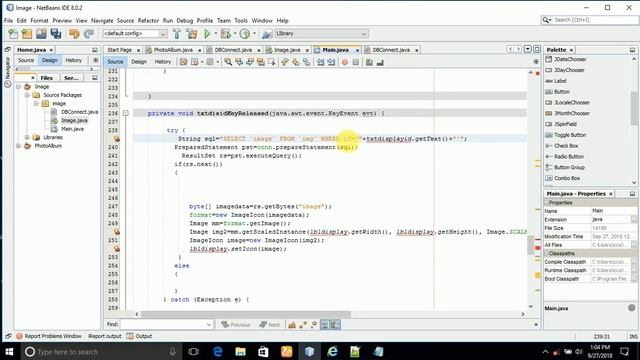Image resolution: width=640 pixels, height=360 pixels.
Task: Click the Uncomment icon in editor toolbar
Action: pos(380,62)
